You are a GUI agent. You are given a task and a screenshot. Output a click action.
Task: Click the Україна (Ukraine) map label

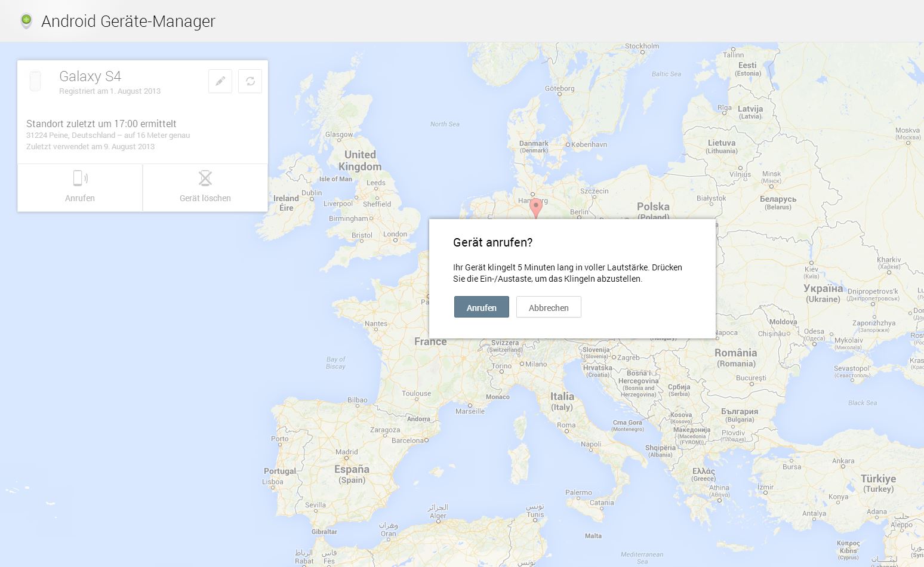point(823,293)
